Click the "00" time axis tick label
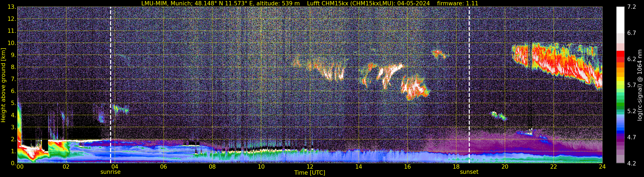The width and height of the screenshot is (644, 177). (20, 166)
